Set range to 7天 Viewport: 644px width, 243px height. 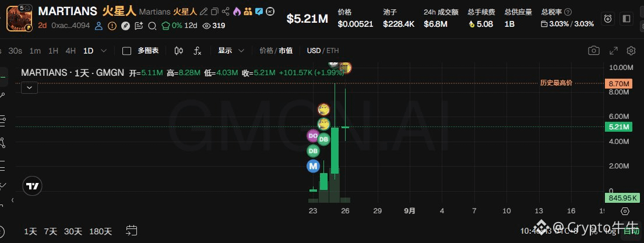pos(51,231)
